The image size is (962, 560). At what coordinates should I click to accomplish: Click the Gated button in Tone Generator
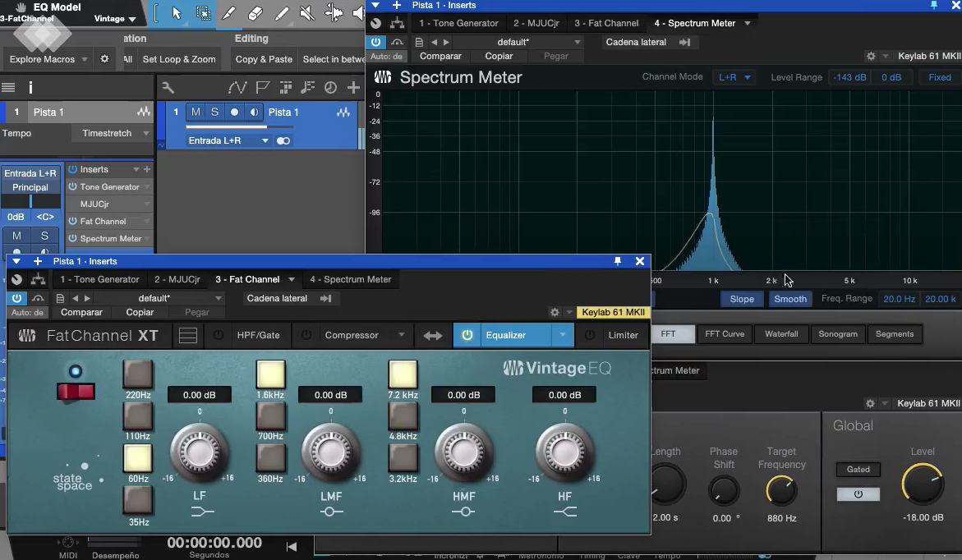coord(858,469)
